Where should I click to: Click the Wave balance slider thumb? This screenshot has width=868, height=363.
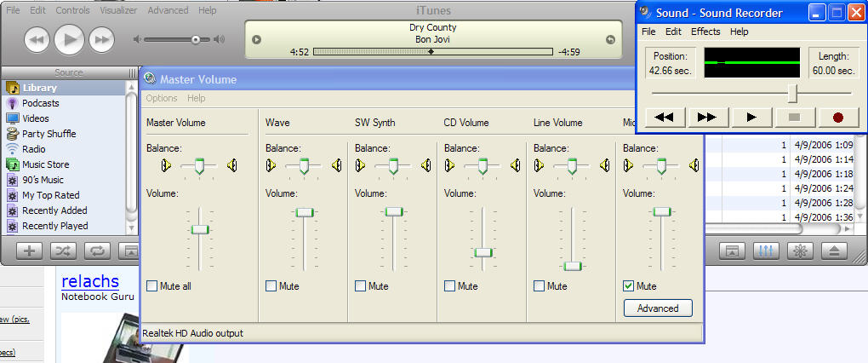[x=304, y=166]
